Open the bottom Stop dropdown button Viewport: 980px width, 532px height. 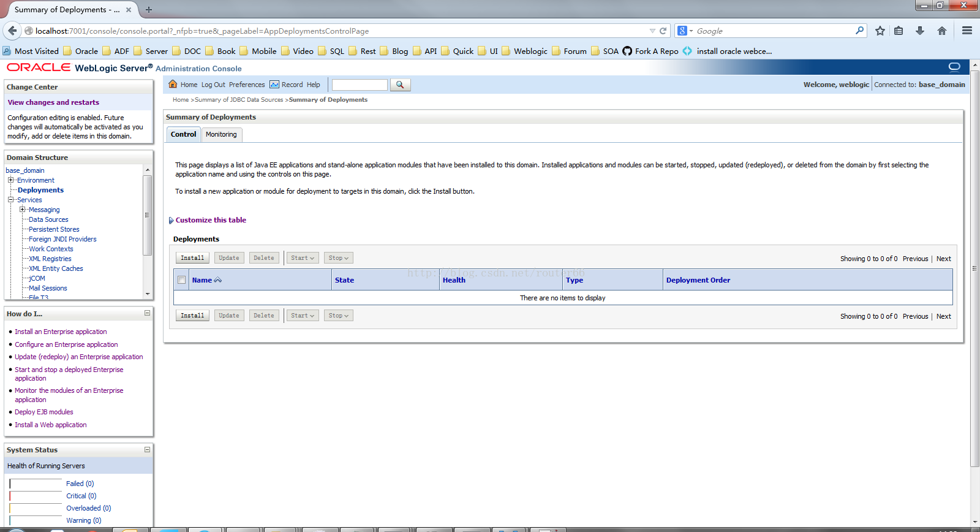pos(339,316)
